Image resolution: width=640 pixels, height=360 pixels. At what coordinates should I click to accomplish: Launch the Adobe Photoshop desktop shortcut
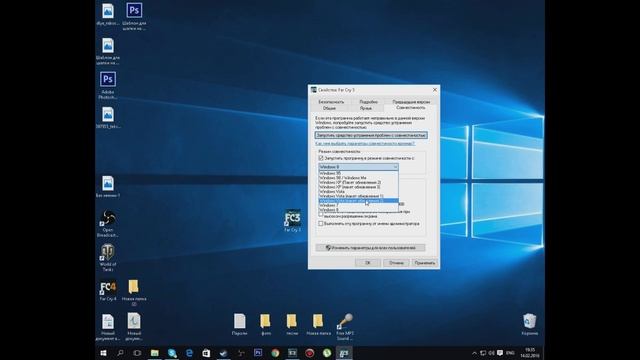click(108, 85)
